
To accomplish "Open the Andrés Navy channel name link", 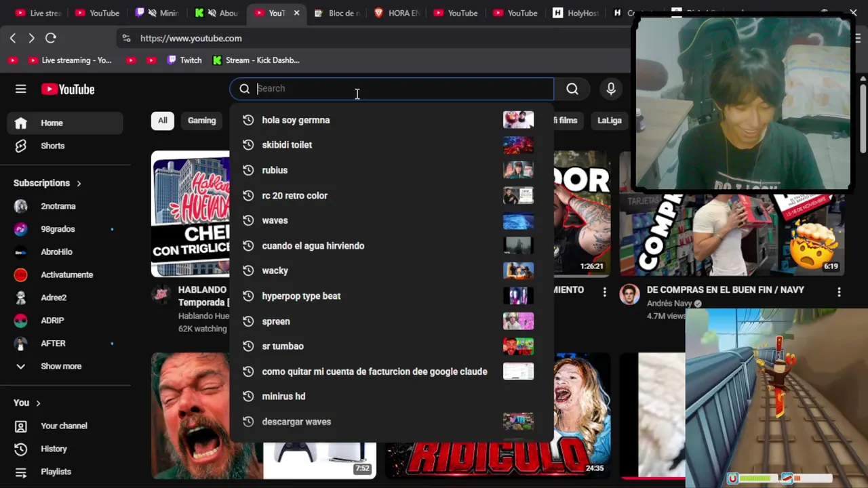I will click(669, 304).
